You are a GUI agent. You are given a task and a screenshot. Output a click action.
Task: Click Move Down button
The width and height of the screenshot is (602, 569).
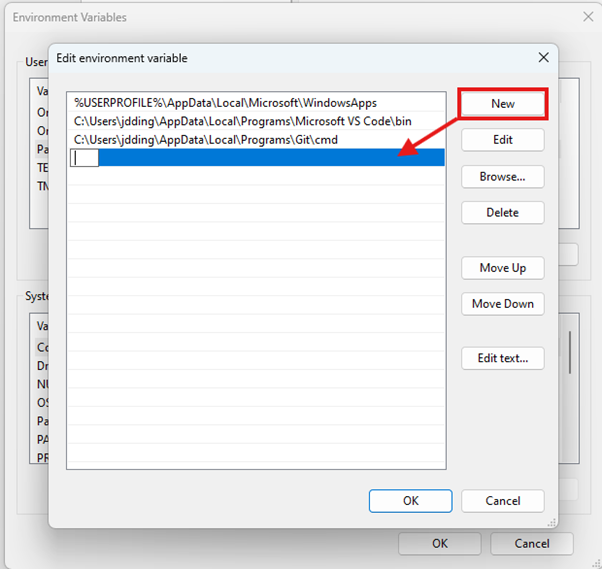click(x=502, y=304)
